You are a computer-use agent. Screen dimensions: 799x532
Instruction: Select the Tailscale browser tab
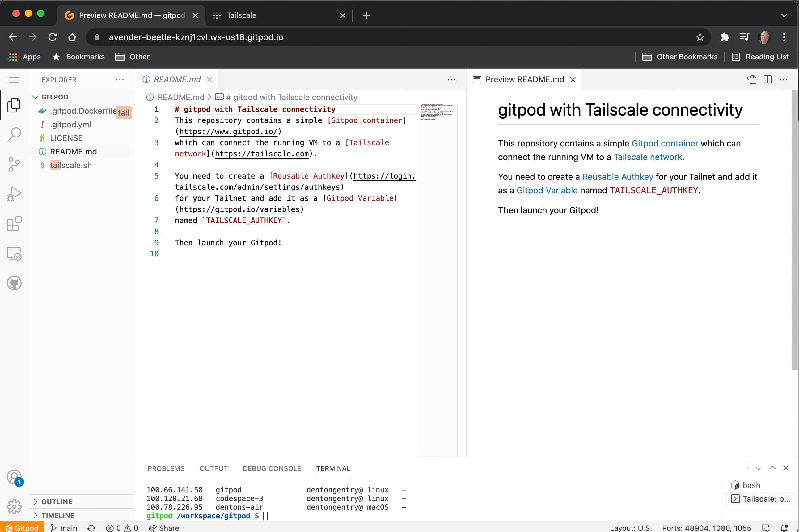click(242, 15)
